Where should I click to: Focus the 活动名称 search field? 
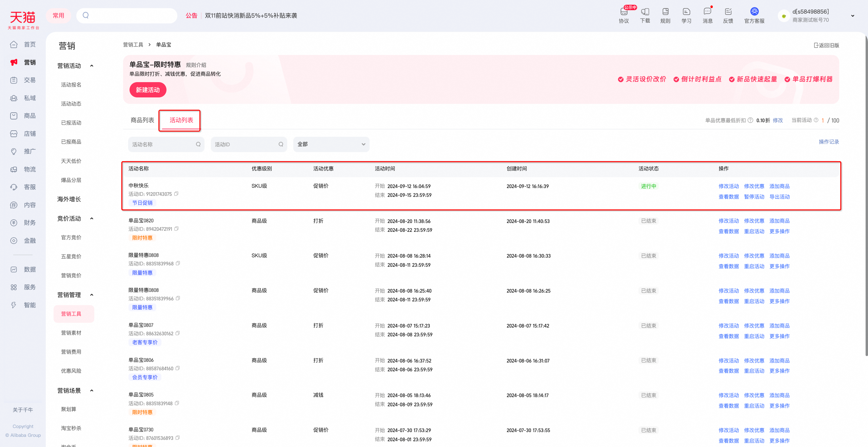point(166,144)
